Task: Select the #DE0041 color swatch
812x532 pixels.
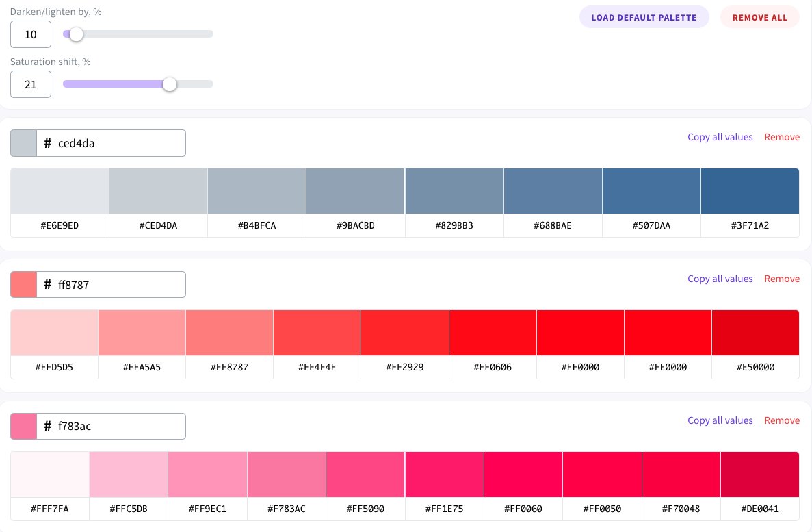Action: pyautogui.click(x=760, y=474)
